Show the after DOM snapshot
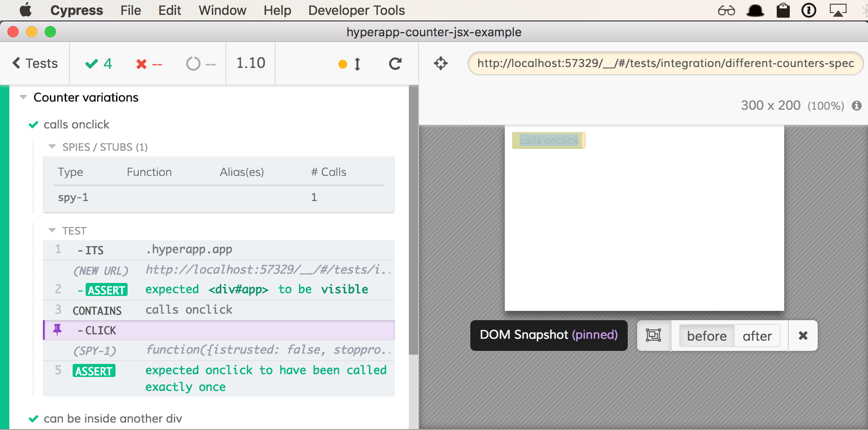 [757, 336]
